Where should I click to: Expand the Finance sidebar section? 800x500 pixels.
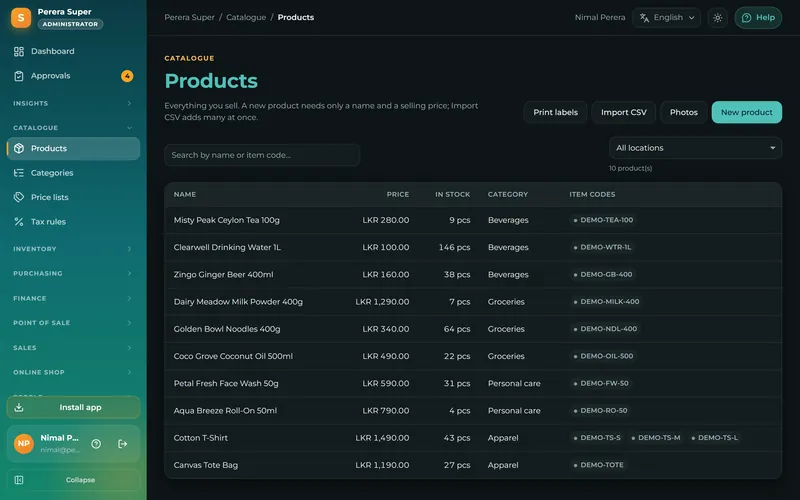click(x=73, y=298)
